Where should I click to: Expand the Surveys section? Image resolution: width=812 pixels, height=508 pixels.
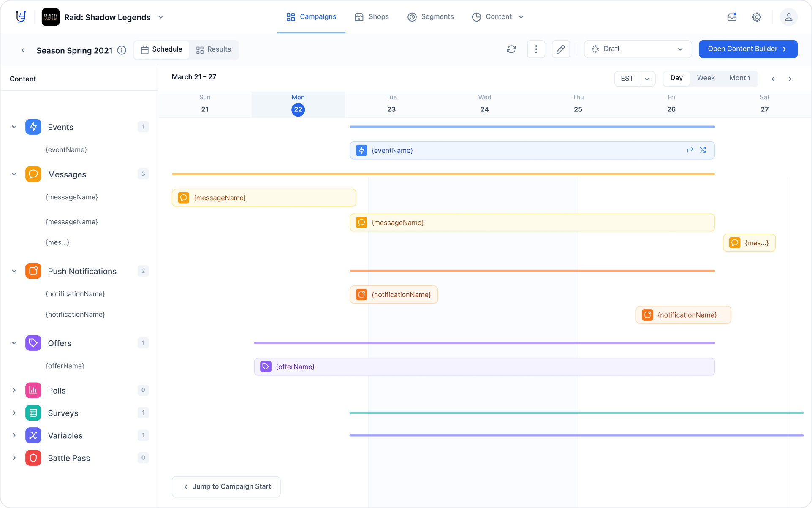[x=14, y=413]
